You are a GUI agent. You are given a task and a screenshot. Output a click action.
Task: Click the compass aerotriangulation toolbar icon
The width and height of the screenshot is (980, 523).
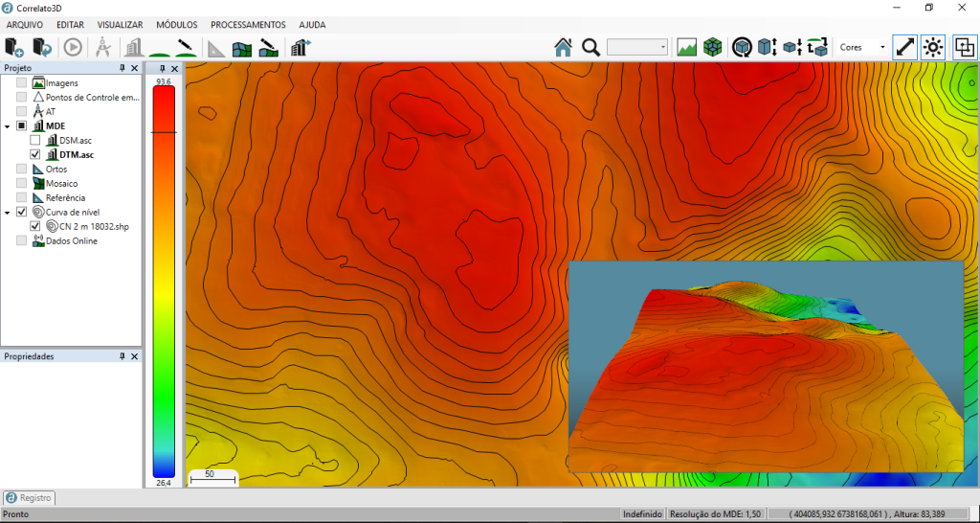(103, 47)
